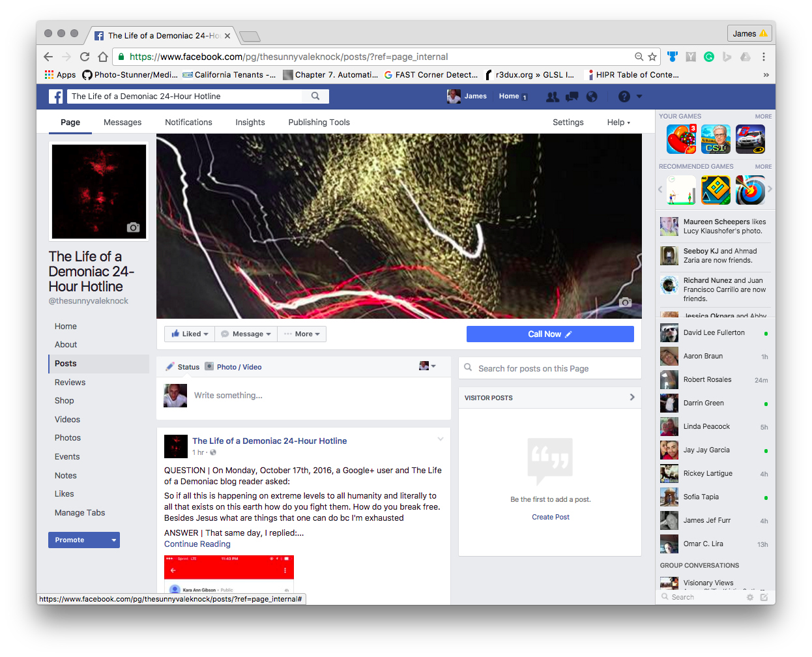Open the Insights tab
The width and height of the screenshot is (812, 657).
coord(250,123)
